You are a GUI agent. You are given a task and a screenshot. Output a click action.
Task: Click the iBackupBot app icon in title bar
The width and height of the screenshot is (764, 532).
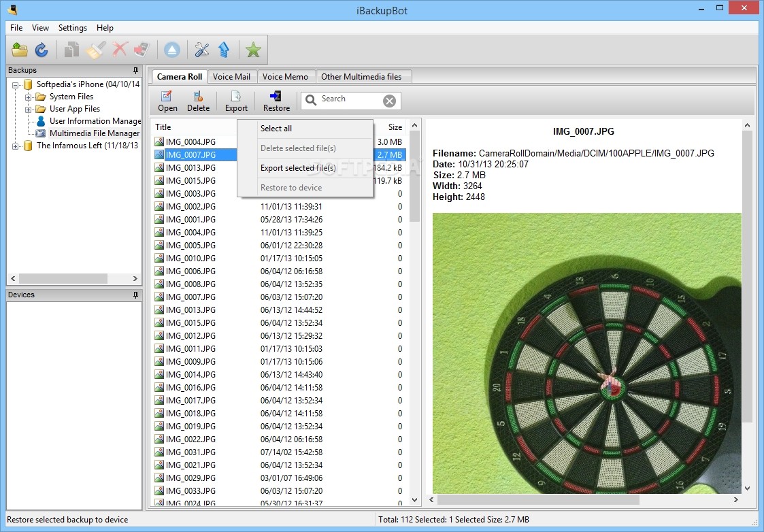point(13,9)
